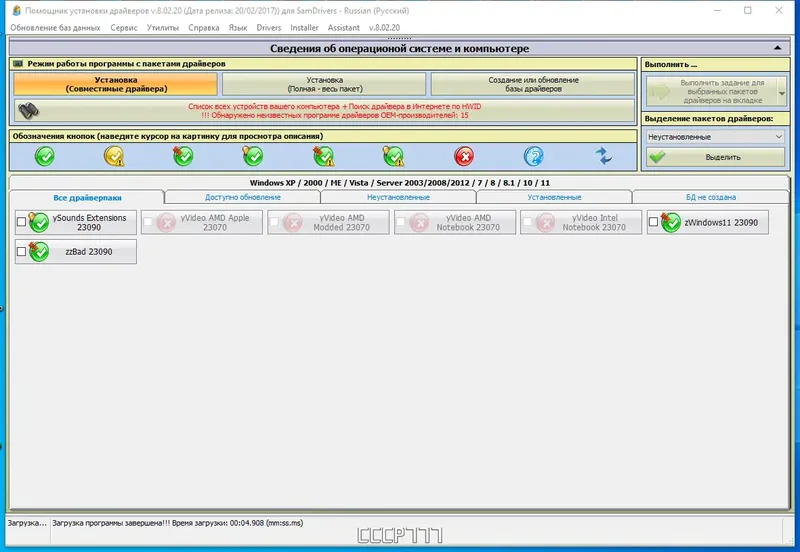Click the zWindows11 23090 driver pack button
Image resolution: width=800 pixels, height=552 pixels.
click(708, 222)
